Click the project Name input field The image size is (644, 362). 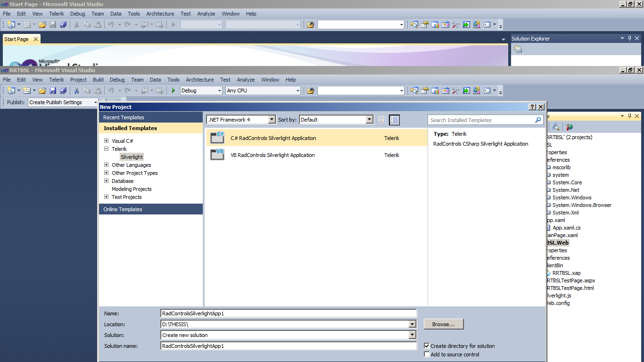[289, 313]
